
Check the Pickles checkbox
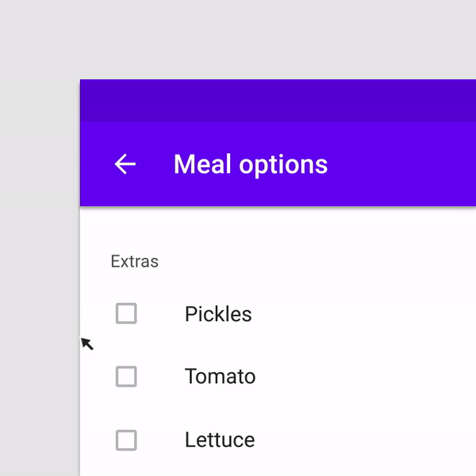pos(126,313)
